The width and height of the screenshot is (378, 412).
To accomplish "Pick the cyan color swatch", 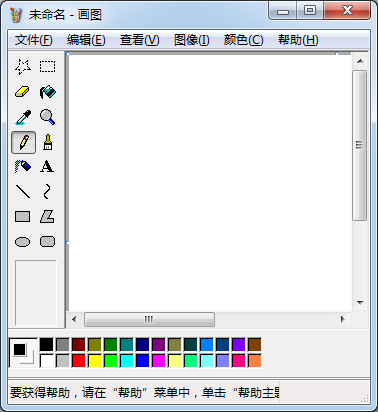I will pyautogui.click(x=127, y=361).
